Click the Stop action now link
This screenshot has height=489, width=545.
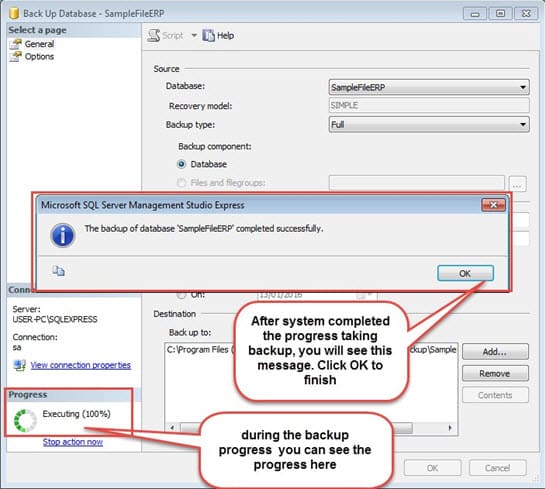pos(73,442)
